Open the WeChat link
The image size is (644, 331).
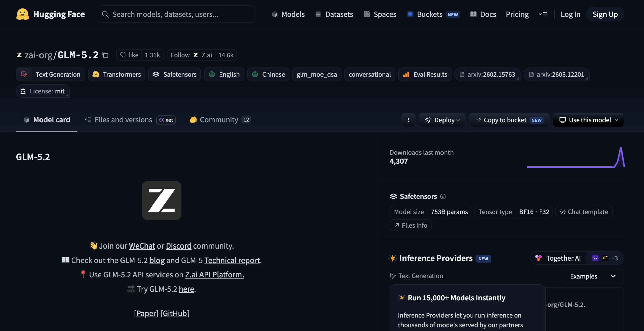142,246
